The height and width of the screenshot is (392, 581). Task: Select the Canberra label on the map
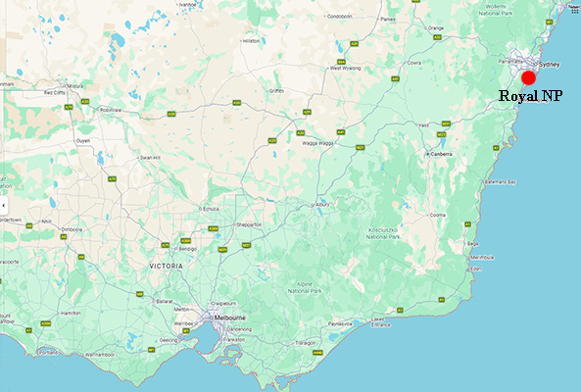[x=441, y=154]
